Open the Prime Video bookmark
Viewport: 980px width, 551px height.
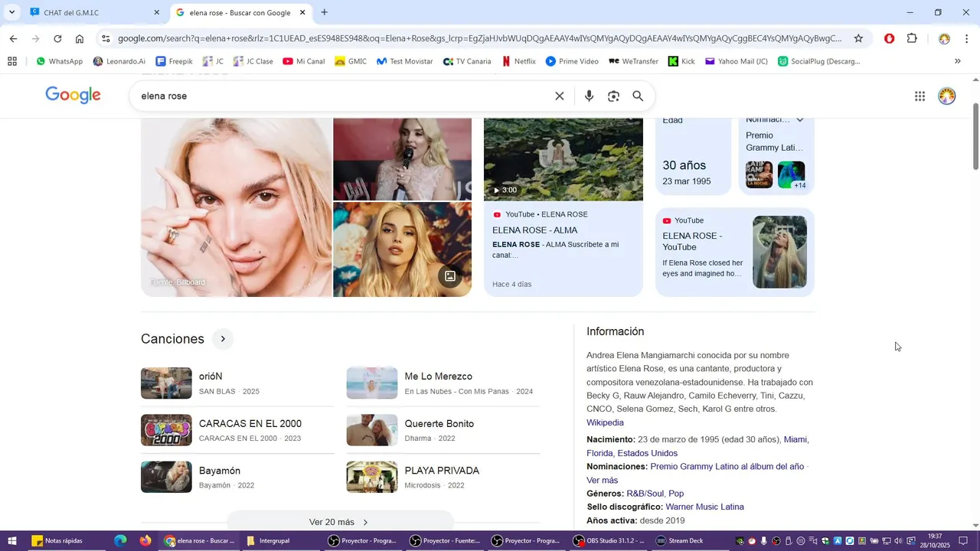coord(572,61)
